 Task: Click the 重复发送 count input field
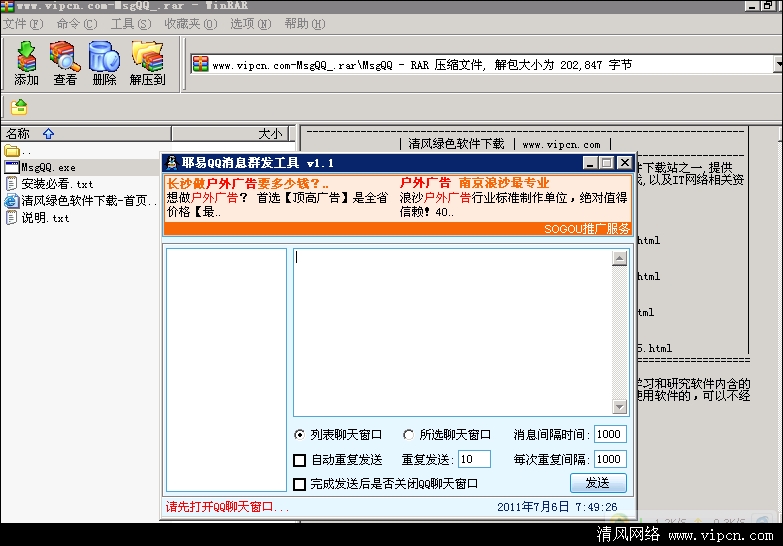point(474,459)
